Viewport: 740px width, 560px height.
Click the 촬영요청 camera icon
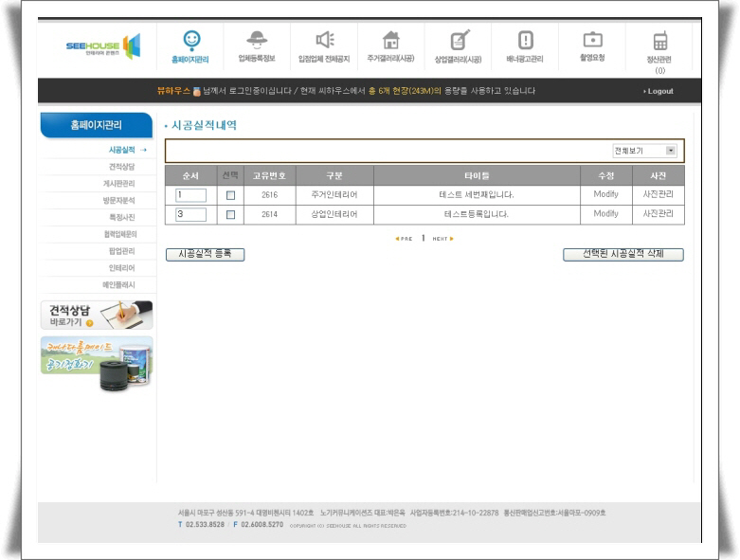[592, 40]
